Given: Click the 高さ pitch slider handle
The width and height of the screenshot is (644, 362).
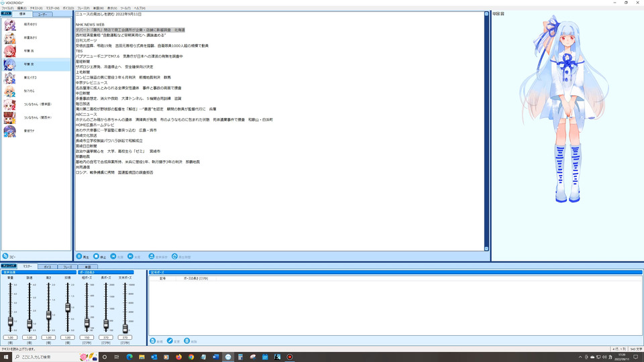Looking at the screenshot, I should [48, 315].
